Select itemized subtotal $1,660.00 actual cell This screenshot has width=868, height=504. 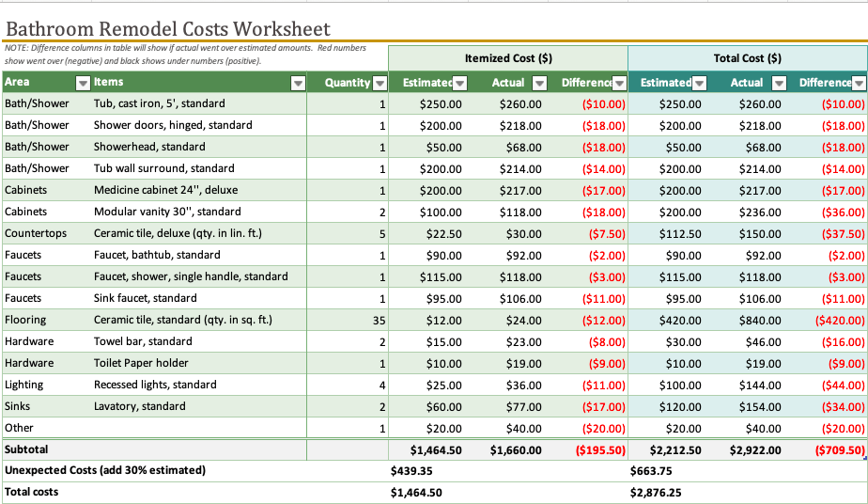[508, 449]
